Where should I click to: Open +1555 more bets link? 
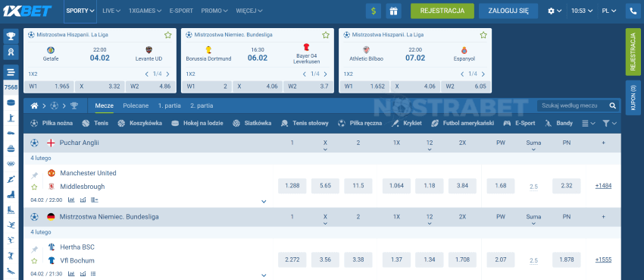(x=603, y=260)
